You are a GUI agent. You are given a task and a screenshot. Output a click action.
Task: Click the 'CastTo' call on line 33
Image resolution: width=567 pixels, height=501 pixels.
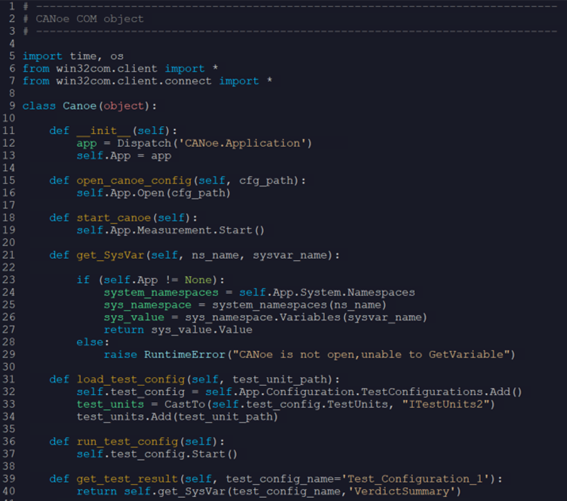pos(185,404)
